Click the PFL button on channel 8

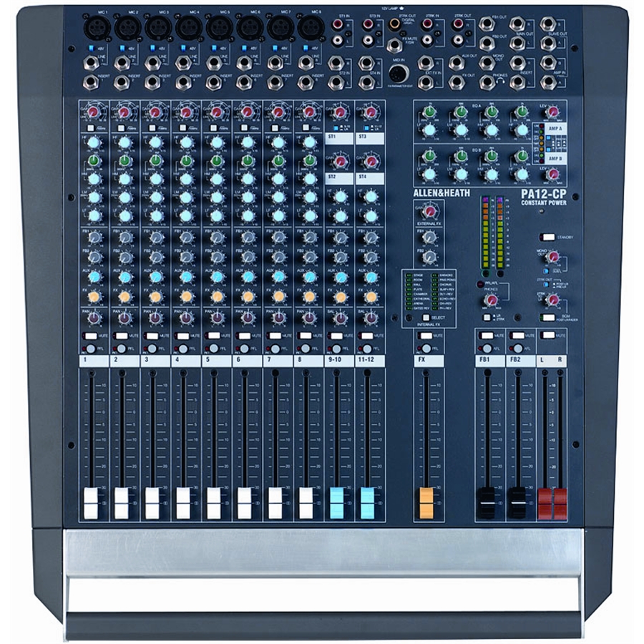[x=306, y=348]
